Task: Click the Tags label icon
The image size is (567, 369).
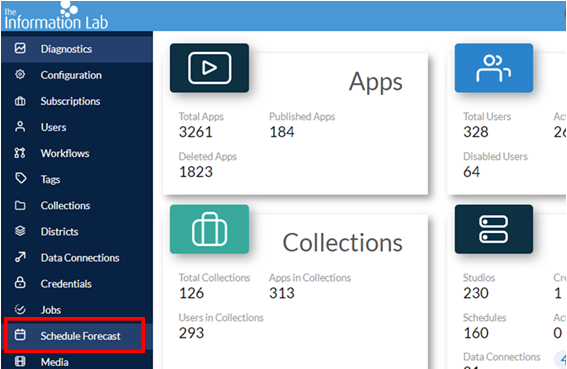Action: point(20,178)
